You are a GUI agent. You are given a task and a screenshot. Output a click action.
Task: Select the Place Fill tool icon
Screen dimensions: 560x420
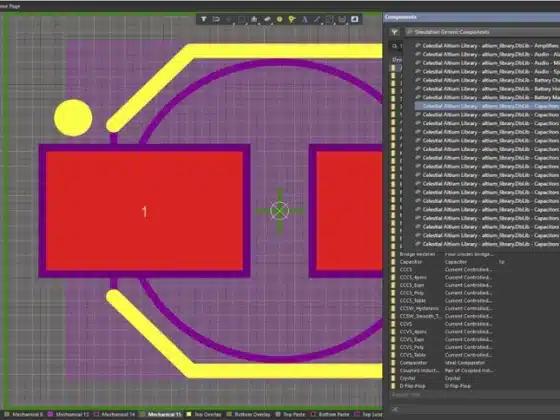click(355, 19)
